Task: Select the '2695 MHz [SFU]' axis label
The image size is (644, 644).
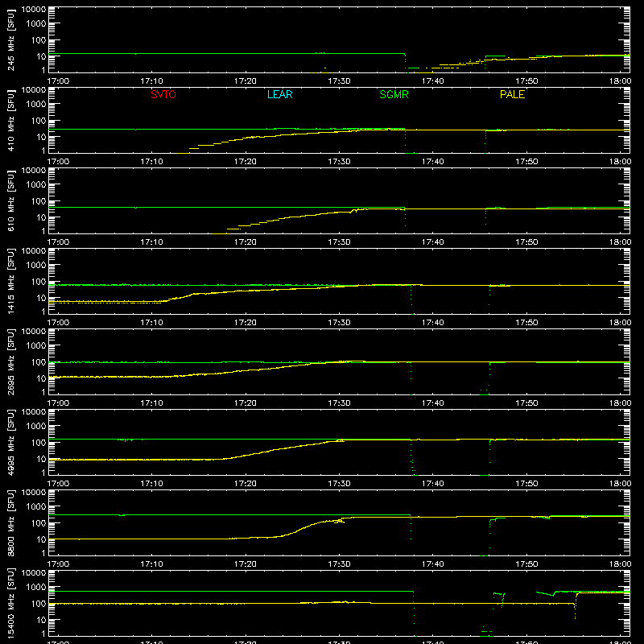Action: click(10, 361)
